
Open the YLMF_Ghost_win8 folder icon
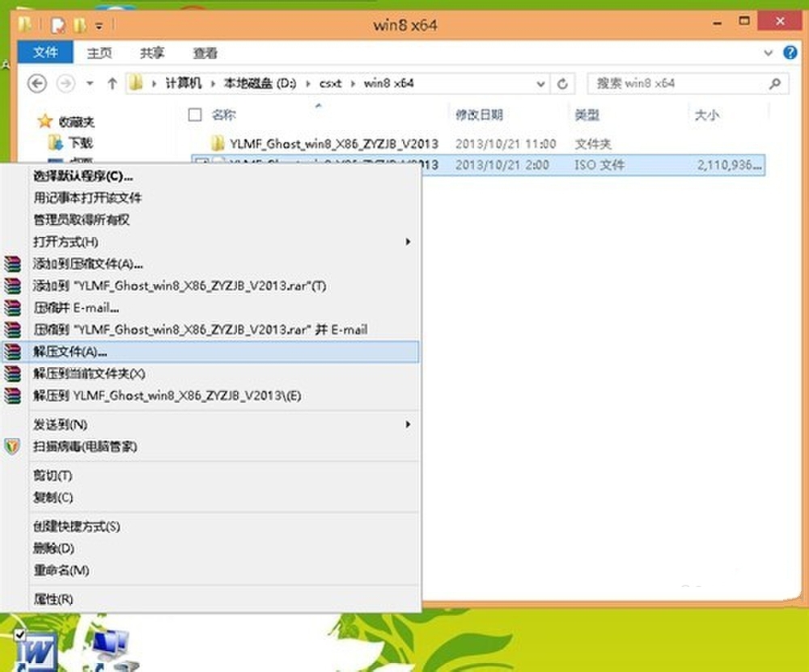click(218, 143)
